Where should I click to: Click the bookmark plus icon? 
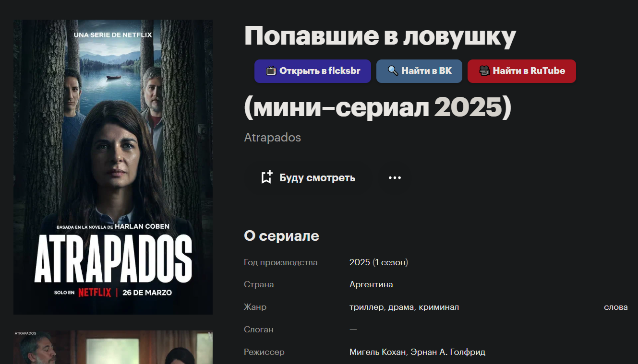pos(267,177)
